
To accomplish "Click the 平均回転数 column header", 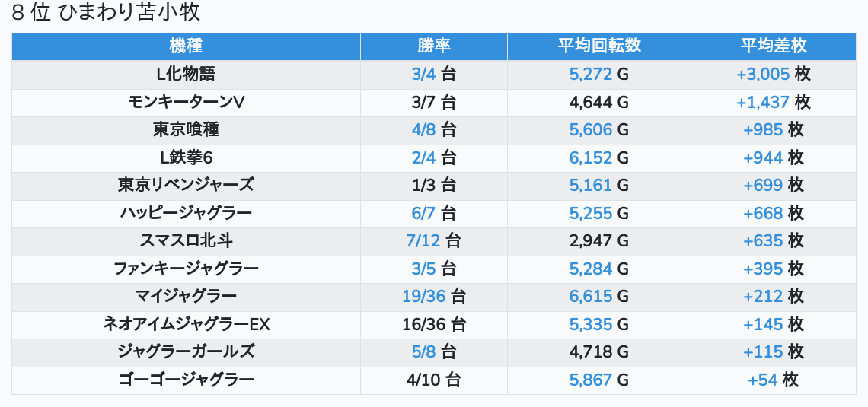I will (x=599, y=46).
